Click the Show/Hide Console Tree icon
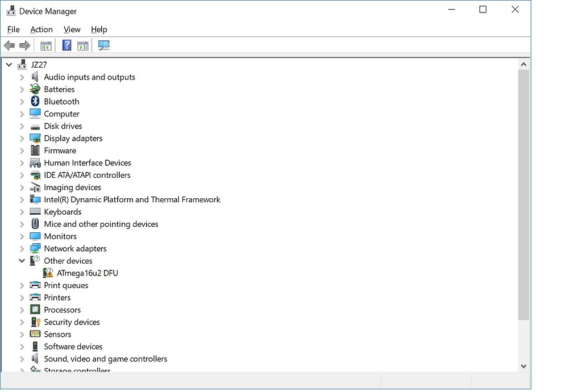 pos(46,45)
